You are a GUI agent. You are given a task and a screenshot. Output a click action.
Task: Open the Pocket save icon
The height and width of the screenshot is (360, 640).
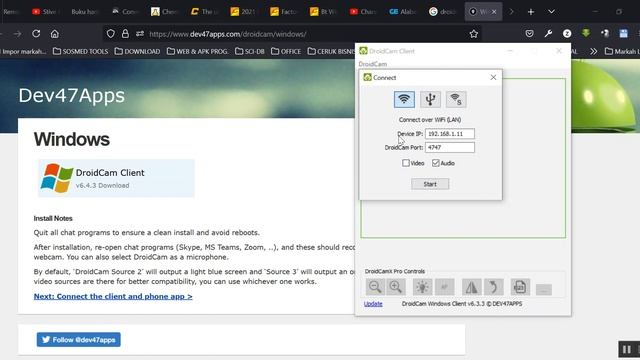point(529,34)
